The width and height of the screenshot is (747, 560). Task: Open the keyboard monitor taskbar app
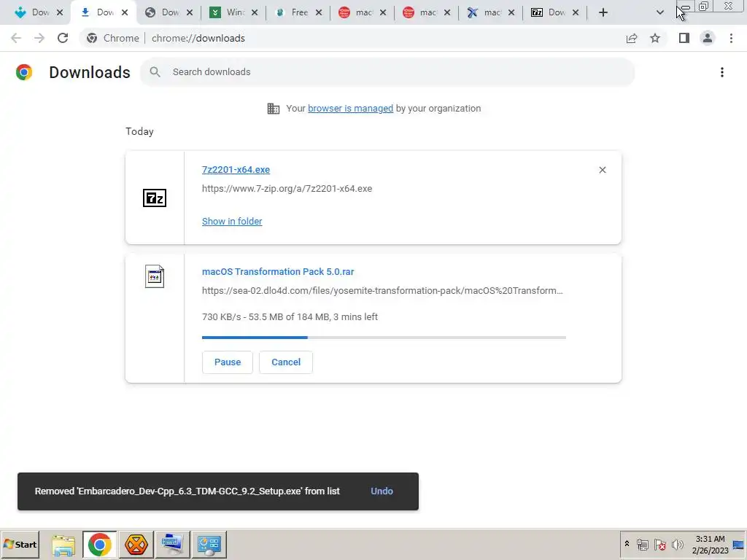click(x=172, y=545)
